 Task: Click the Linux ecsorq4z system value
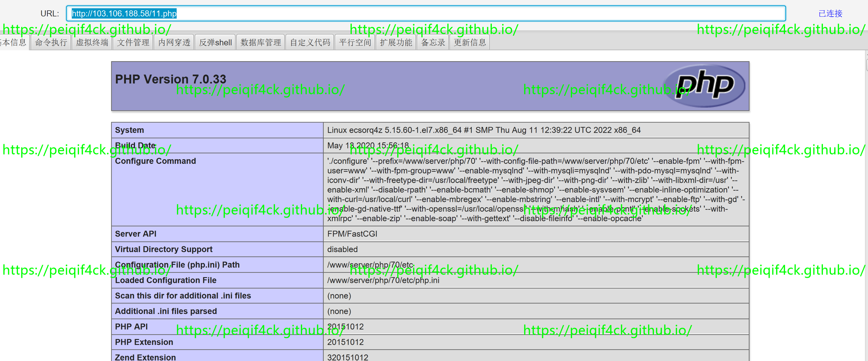click(x=484, y=130)
